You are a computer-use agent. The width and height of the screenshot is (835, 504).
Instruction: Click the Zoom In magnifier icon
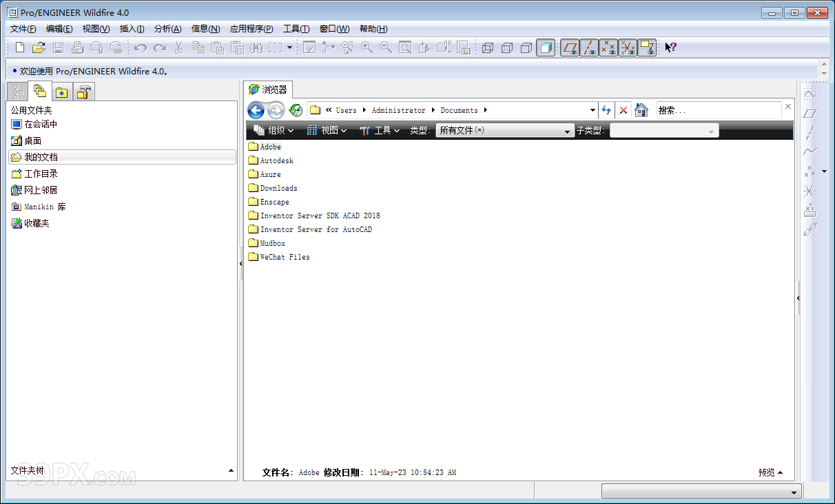point(367,48)
